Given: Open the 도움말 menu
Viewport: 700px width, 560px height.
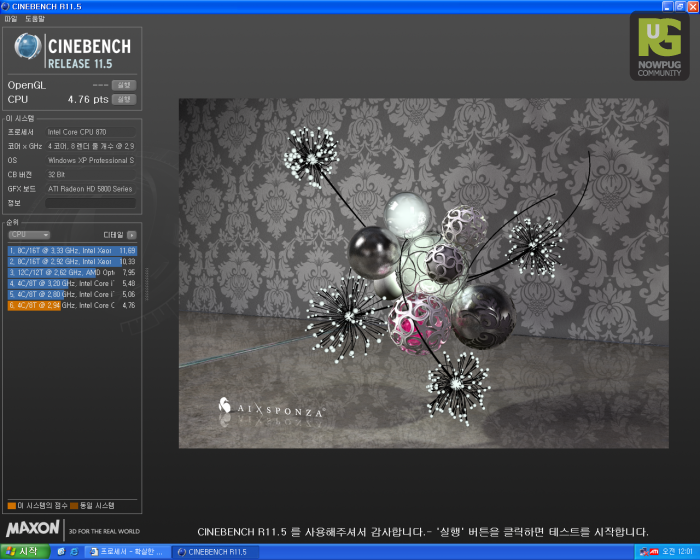Looking at the screenshot, I should [35, 19].
